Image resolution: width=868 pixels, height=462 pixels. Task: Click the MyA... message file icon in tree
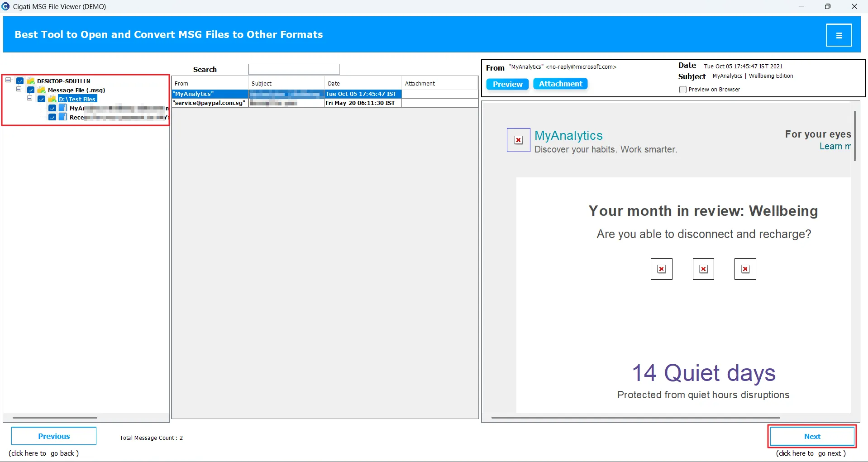(63, 108)
